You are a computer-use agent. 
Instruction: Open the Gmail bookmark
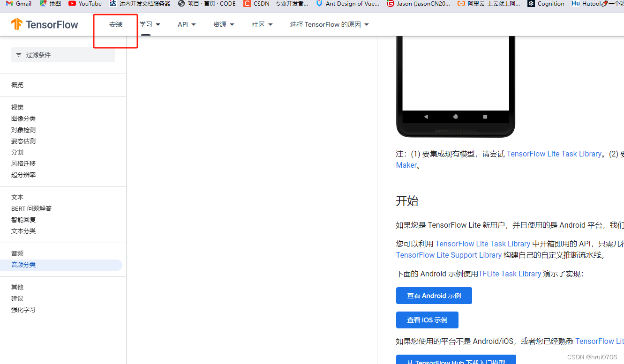coord(19,4)
